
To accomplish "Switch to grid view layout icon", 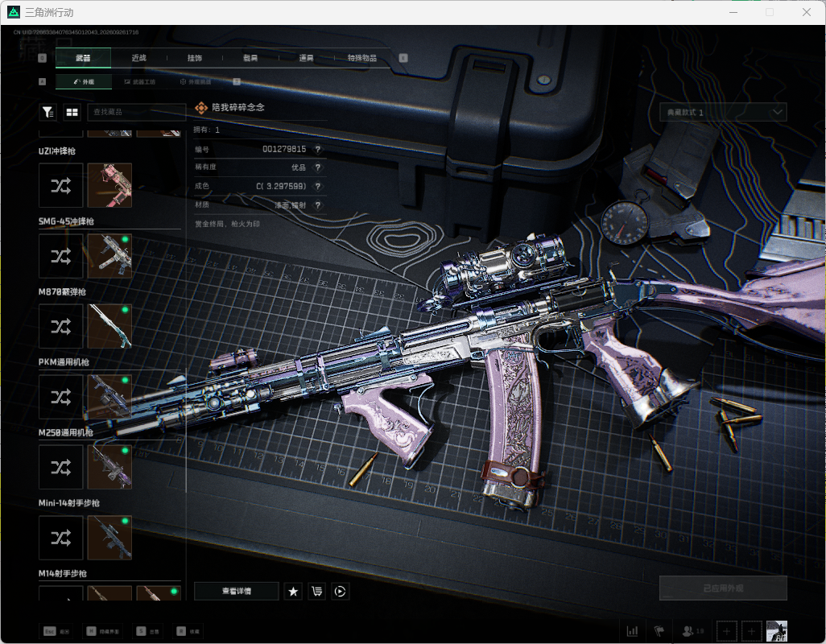I will 72,112.
